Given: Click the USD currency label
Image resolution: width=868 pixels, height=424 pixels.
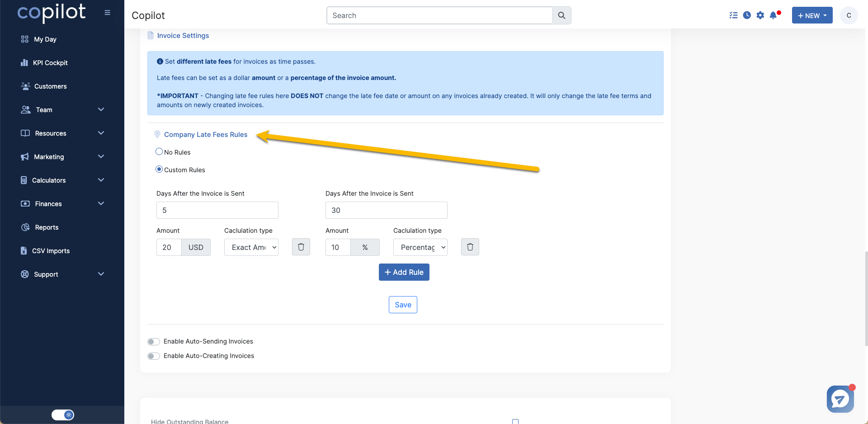Looking at the screenshot, I should coord(196,247).
